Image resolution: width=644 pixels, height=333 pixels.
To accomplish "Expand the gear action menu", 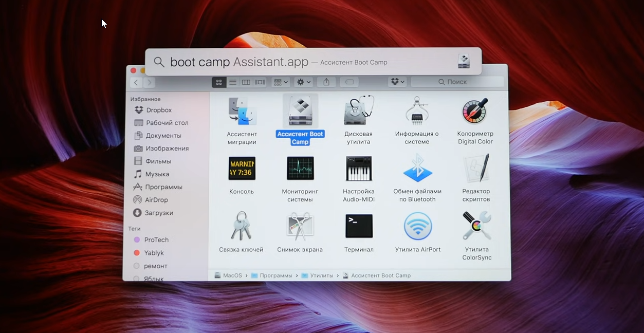I will pyautogui.click(x=303, y=82).
